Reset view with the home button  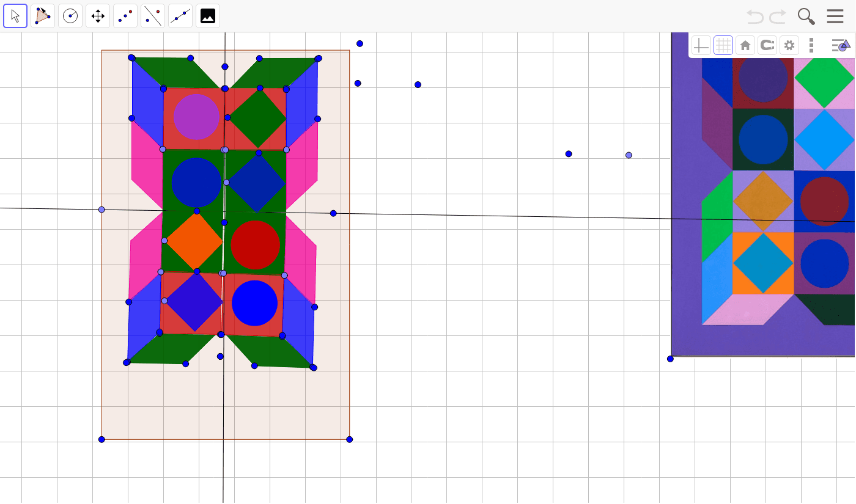pos(745,45)
